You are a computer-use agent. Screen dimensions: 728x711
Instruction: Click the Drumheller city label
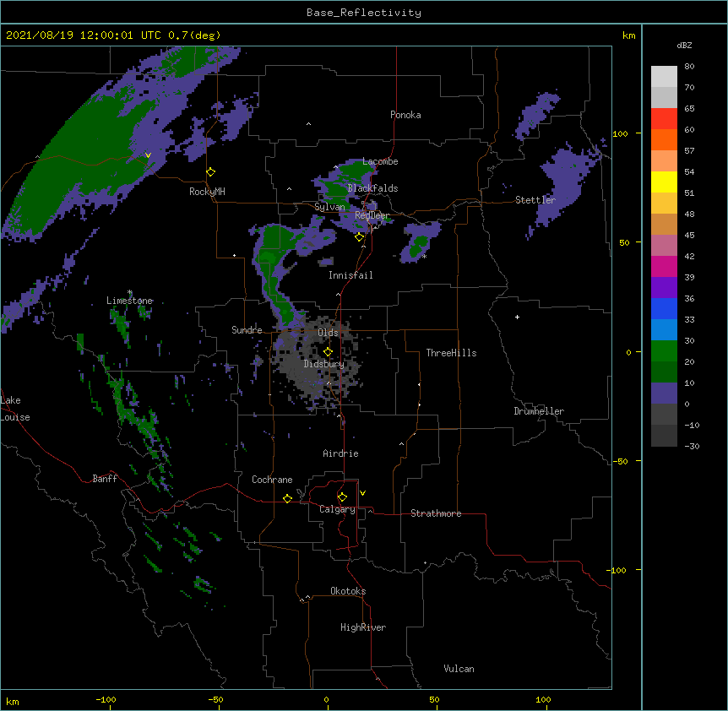(539, 411)
